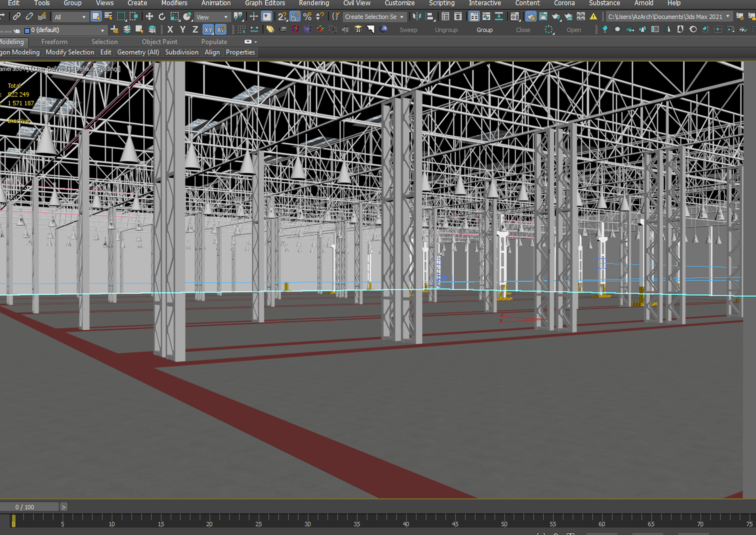Open the Select by Name dialog

[108, 16]
